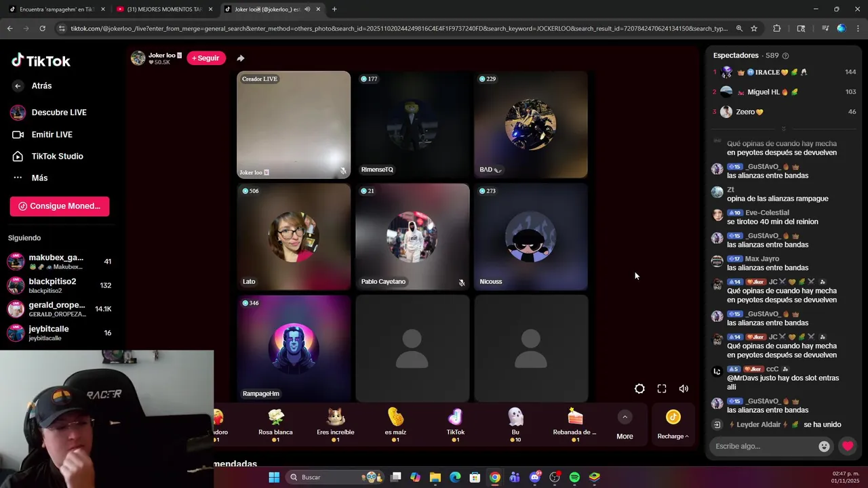Open gerald_orope... in the Siguiendo list
The width and height of the screenshot is (868, 488).
click(60, 309)
